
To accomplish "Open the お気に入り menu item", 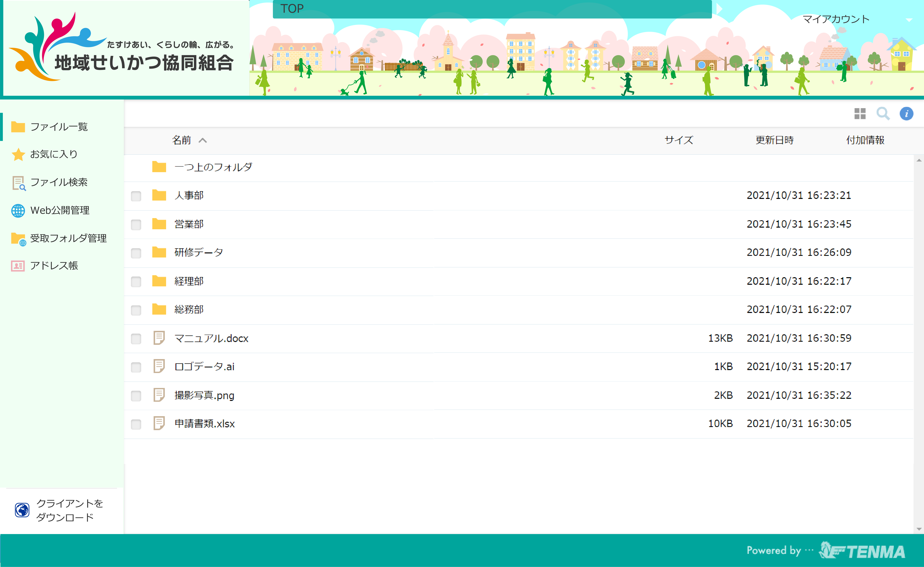I will click(62, 154).
